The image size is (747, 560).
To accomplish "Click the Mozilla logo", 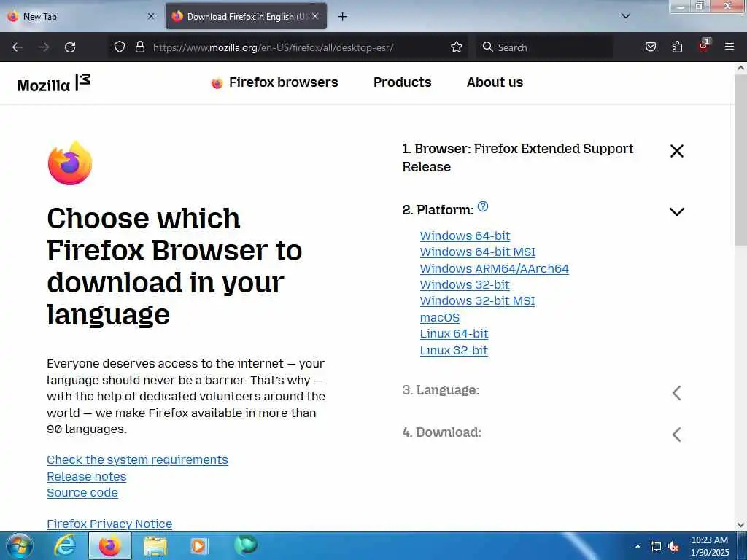I will pyautogui.click(x=53, y=83).
